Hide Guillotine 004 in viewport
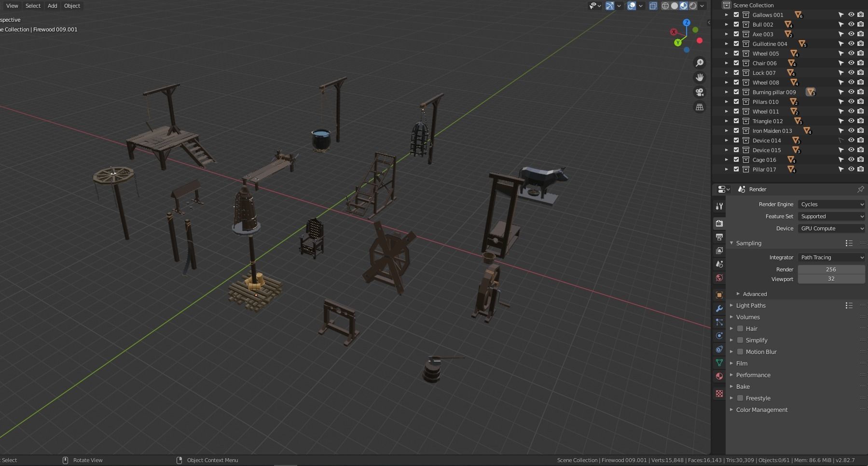This screenshot has height=466, width=868. click(851, 44)
